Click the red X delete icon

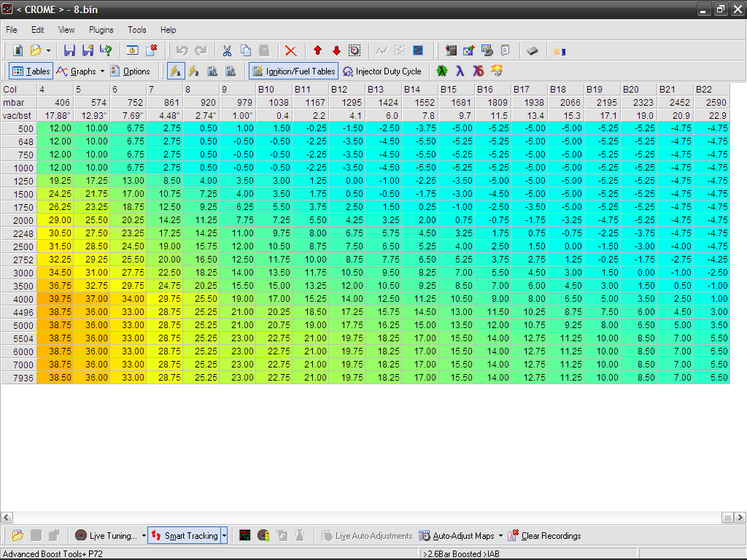click(x=290, y=50)
